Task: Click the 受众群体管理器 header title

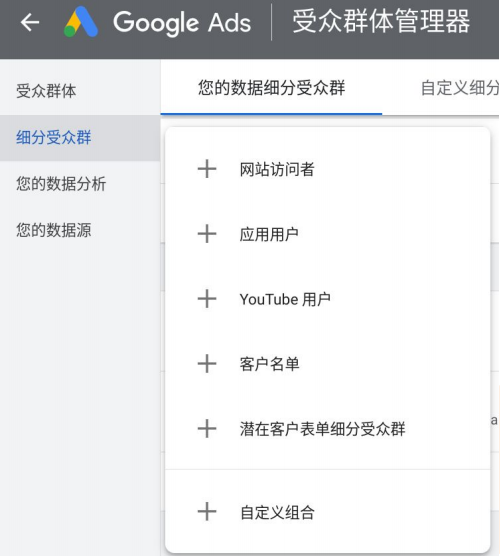Action: (381, 22)
